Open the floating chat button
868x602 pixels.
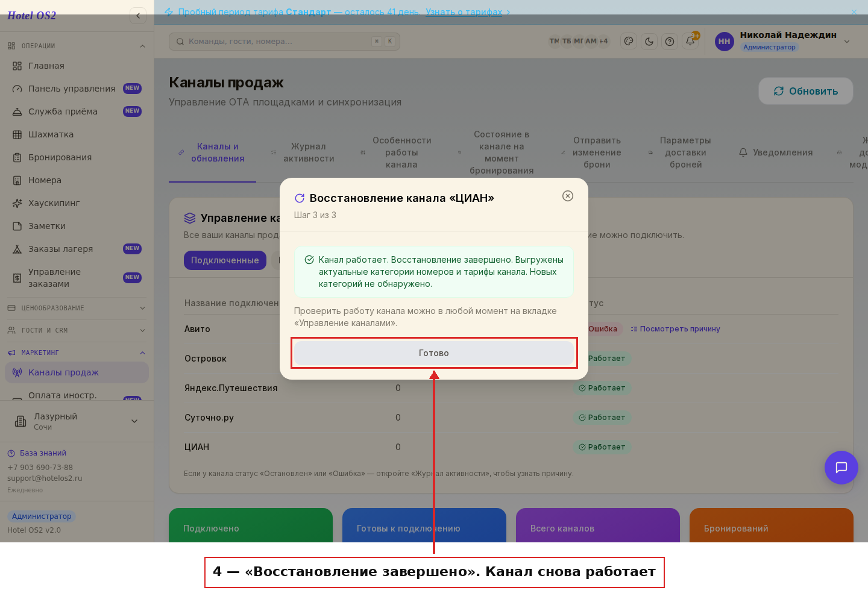(841, 468)
